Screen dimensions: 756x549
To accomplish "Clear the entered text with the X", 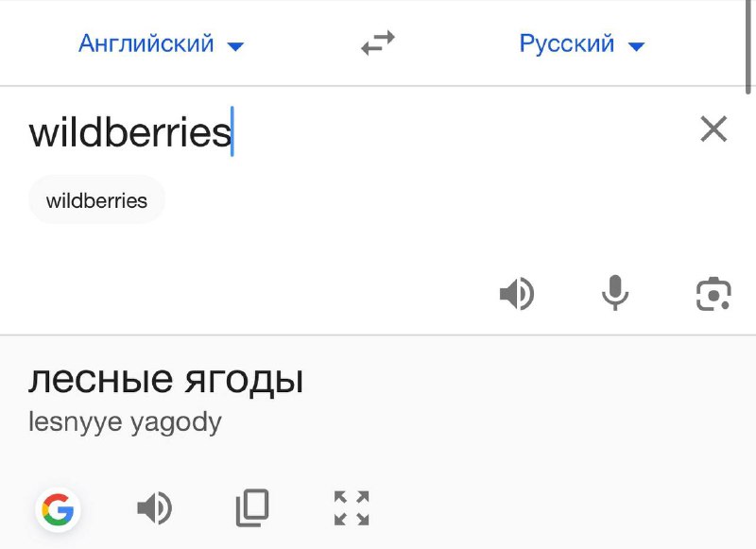I will tap(713, 129).
